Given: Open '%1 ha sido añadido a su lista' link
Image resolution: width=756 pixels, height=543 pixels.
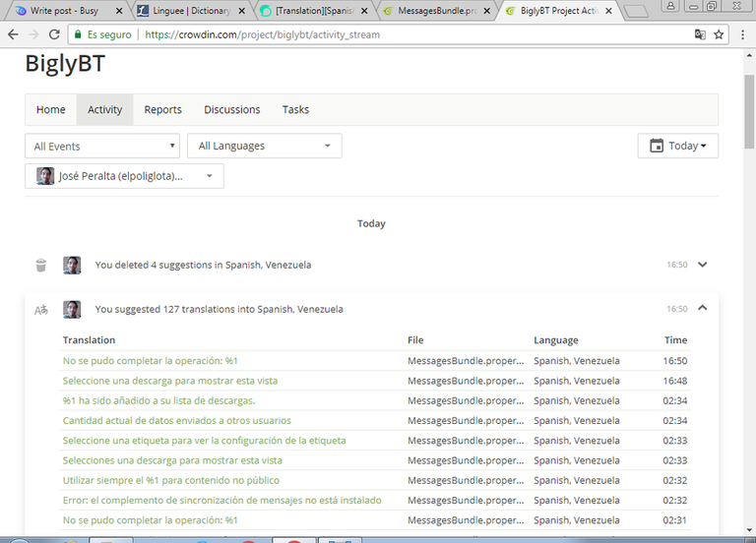Looking at the screenshot, I should [158, 400].
